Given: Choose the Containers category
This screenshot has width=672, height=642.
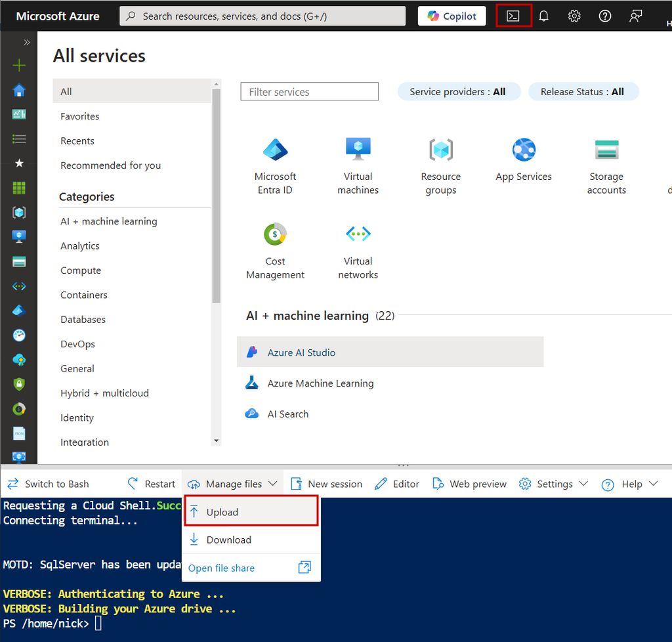Looking at the screenshot, I should (84, 295).
